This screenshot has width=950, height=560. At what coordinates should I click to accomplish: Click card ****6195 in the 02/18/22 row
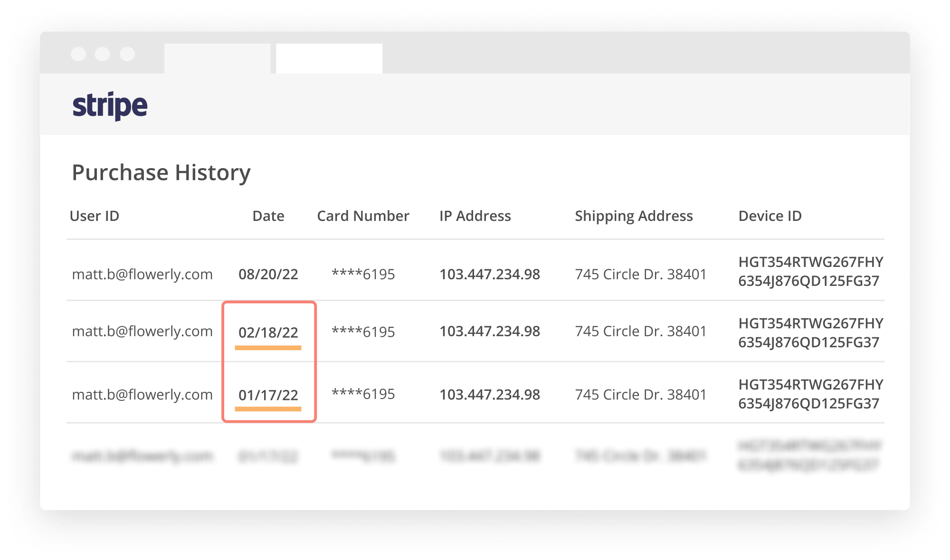pyautogui.click(x=363, y=332)
